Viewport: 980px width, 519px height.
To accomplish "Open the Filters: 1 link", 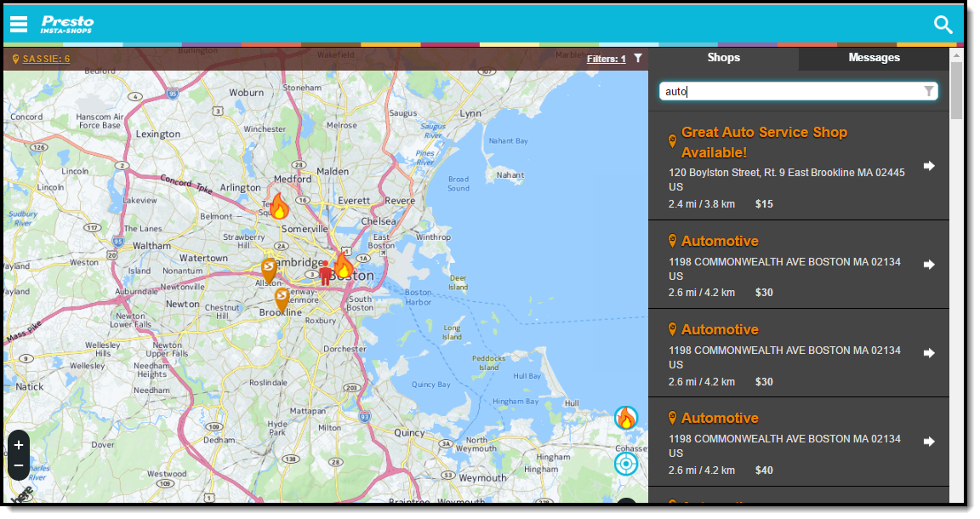I will point(606,59).
